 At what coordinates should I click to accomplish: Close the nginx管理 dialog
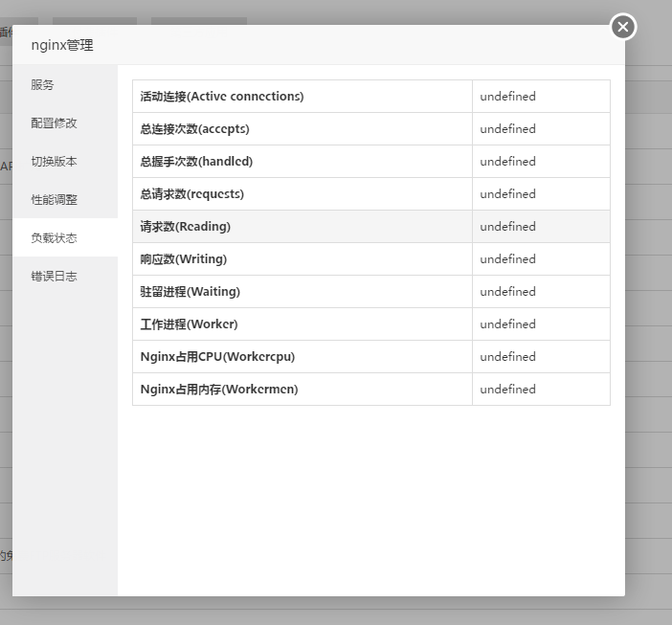pos(623,27)
